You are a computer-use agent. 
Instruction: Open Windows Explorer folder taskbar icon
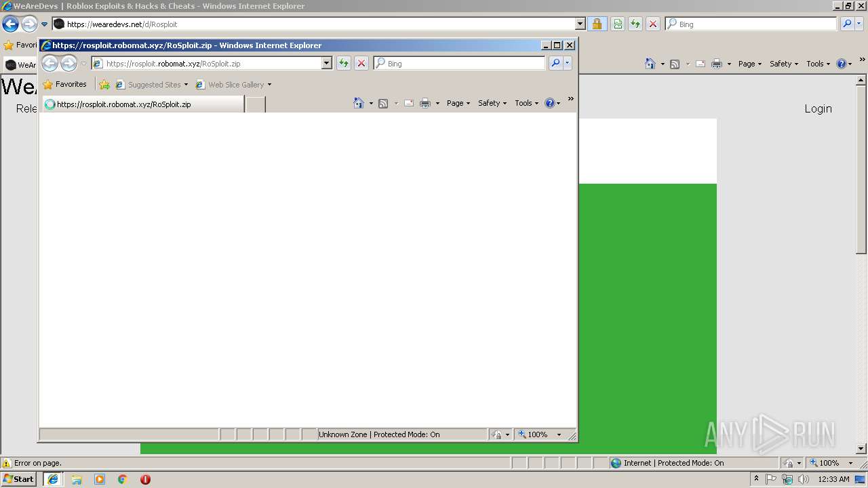77,479
